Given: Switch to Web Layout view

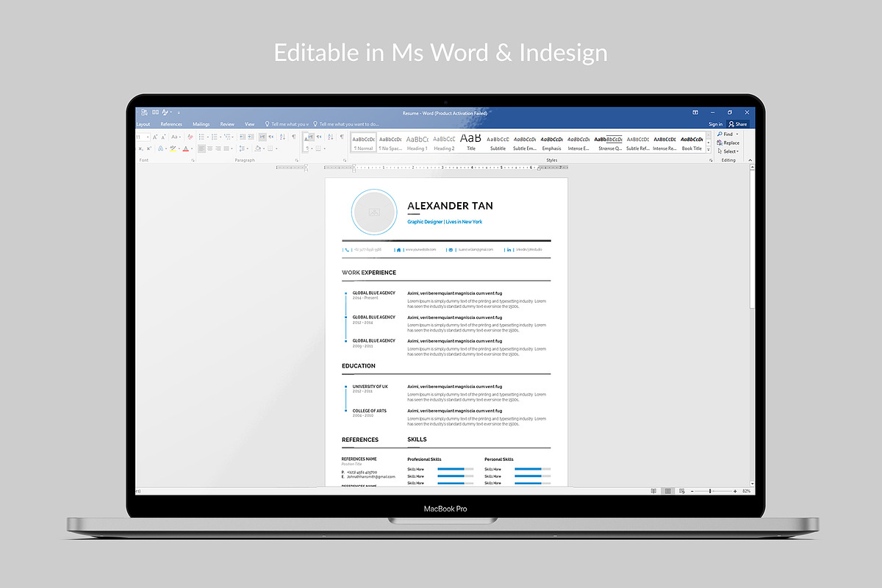Looking at the screenshot, I should tap(683, 490).
